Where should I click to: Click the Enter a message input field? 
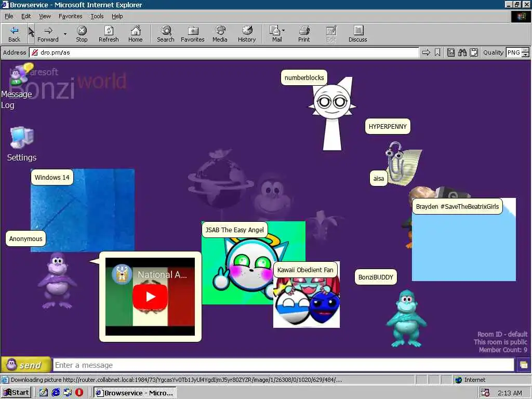[284, 365]
